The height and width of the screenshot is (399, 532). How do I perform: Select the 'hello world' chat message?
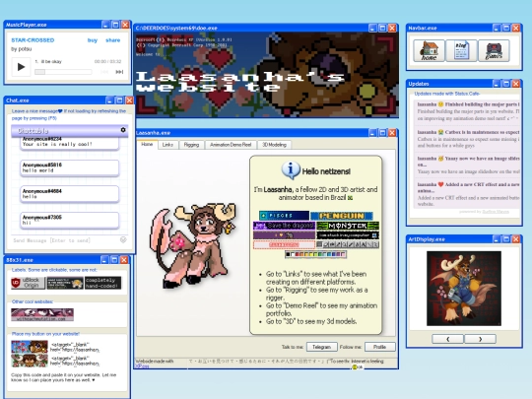[x=70, y=167]
